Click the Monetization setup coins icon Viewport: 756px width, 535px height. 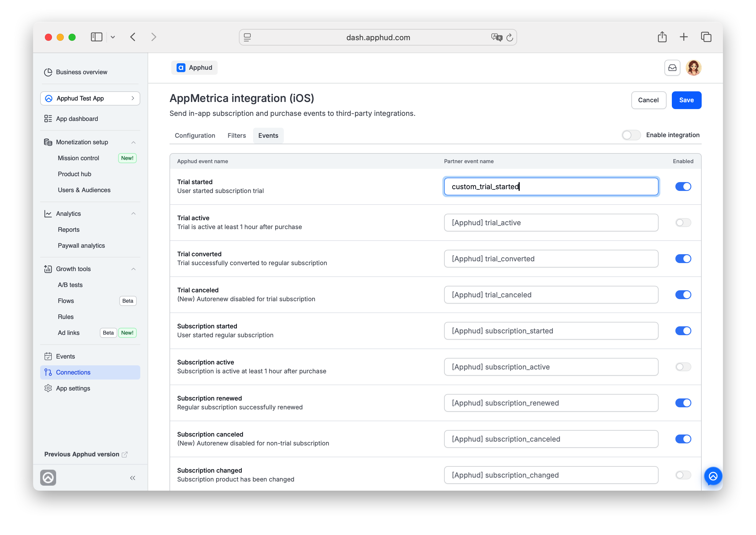pyautogui.click(x=48, y=142)
